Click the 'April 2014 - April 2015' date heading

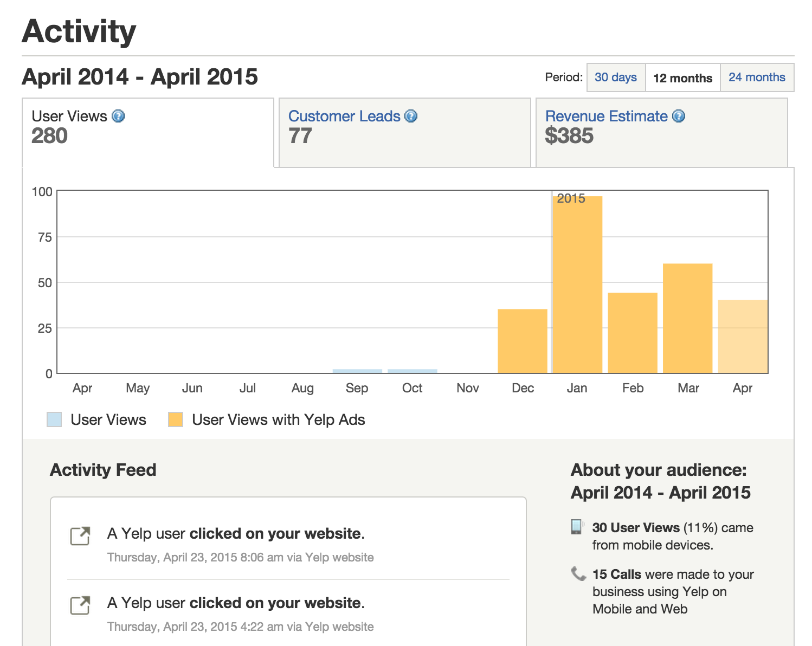coord(140,77)
